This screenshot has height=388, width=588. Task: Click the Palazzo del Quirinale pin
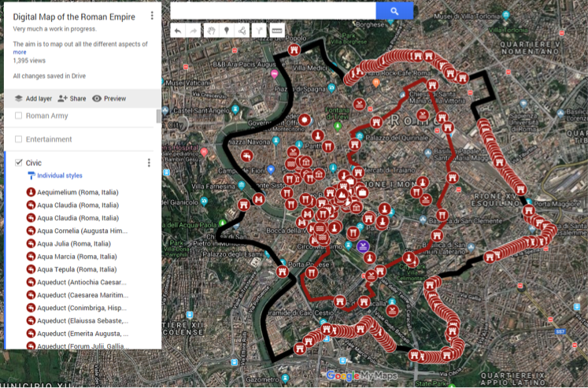click(360, 136)
